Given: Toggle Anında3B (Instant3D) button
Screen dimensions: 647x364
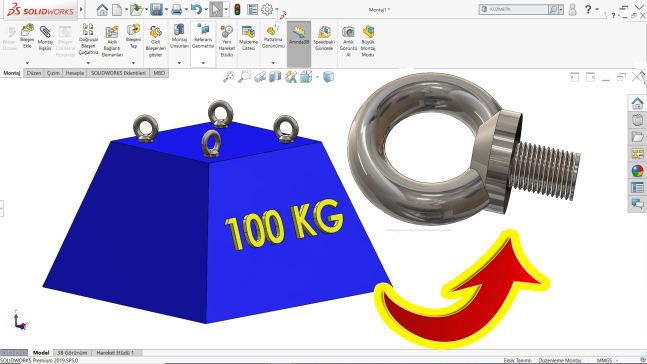Looking at the screenshot, I should [x=299, y=44].
